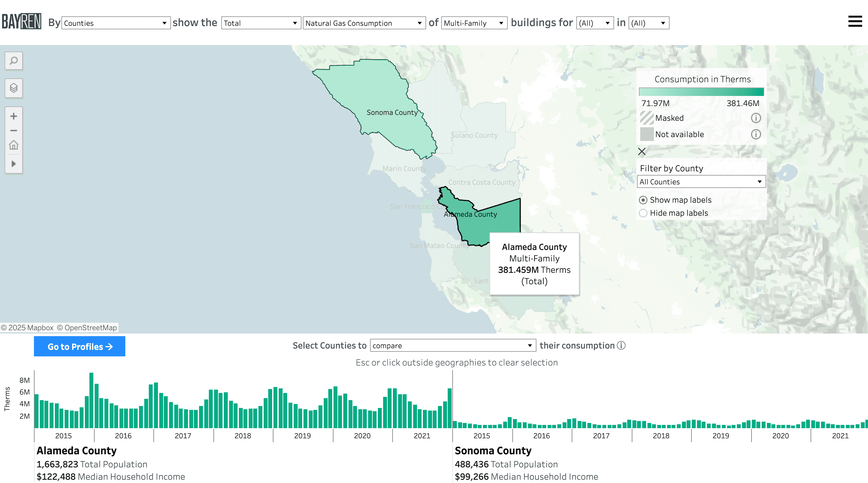Open the map search tool
Screen dimensions: 868x483
(x=14, y=61)
